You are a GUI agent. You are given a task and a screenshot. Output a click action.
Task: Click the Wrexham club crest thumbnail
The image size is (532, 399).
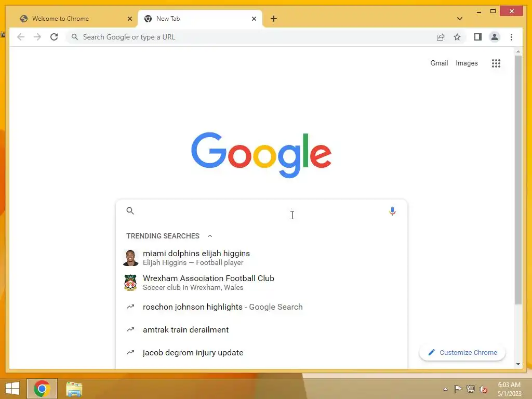(130, 283)
